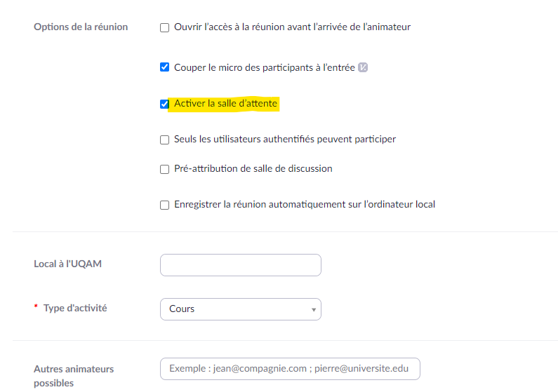The image size is (558, 392).
Task: Click the Enregistrer la réunion sur l'ordinateur local text
Action: pyautogui.click(x=305, y=204)
